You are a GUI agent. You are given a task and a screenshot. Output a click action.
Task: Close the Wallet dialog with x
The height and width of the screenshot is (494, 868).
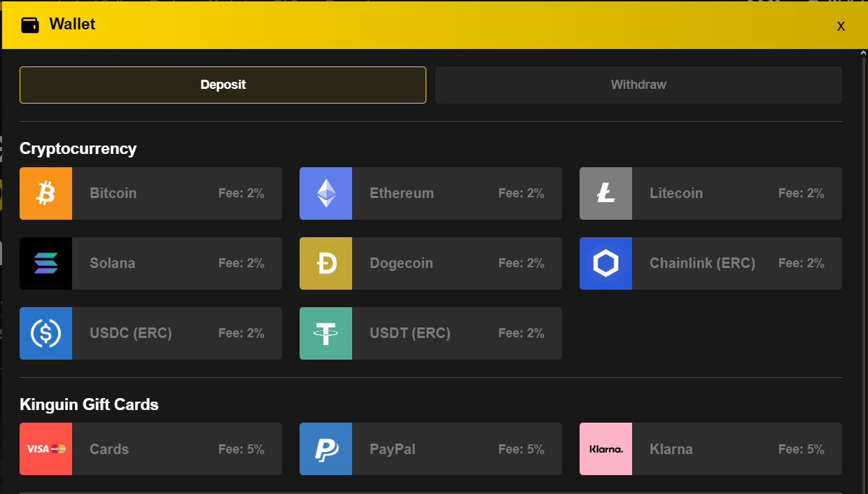click(x=841, y=27)
